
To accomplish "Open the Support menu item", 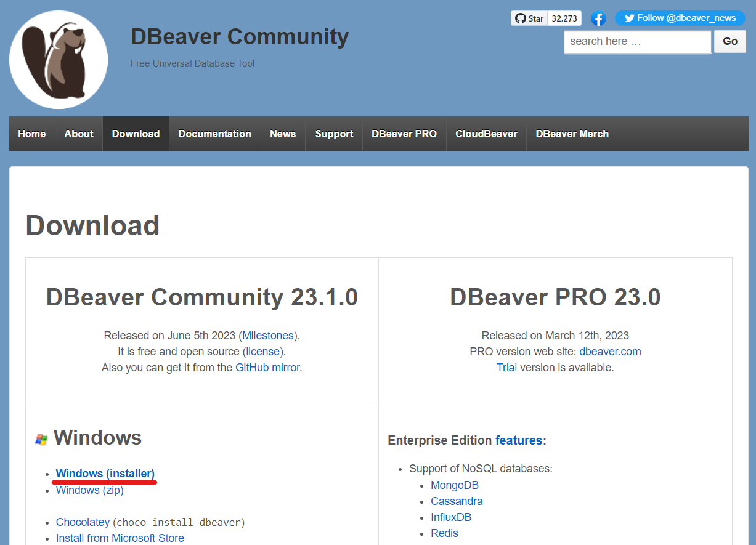I will 334,134.
